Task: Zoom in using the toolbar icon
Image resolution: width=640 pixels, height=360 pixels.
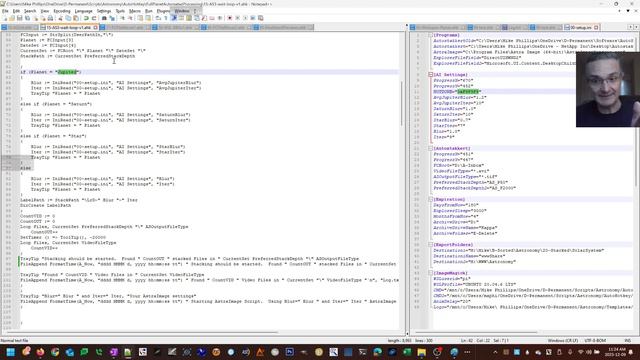Action: (122, 18)
